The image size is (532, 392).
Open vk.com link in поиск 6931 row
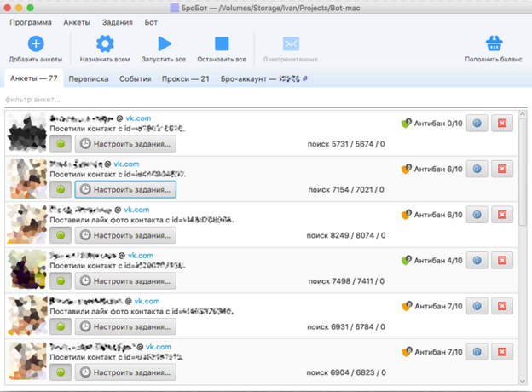tap(147, 302)
